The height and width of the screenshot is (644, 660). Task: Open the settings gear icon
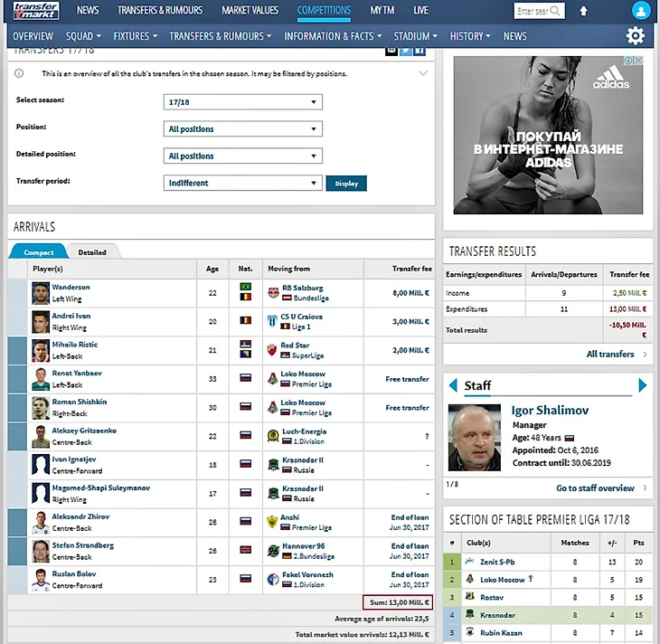click(635, 36)
